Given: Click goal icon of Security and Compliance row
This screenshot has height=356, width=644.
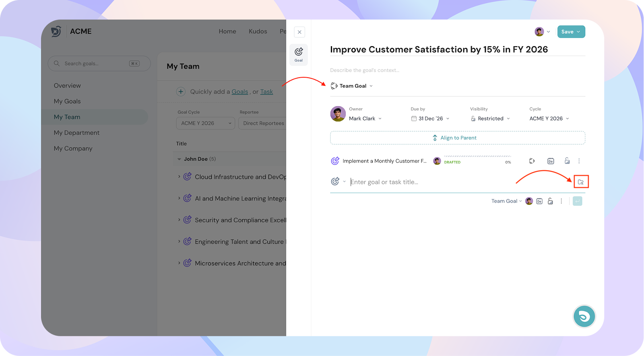Looking at the screenshot, I should click(187, 220).
